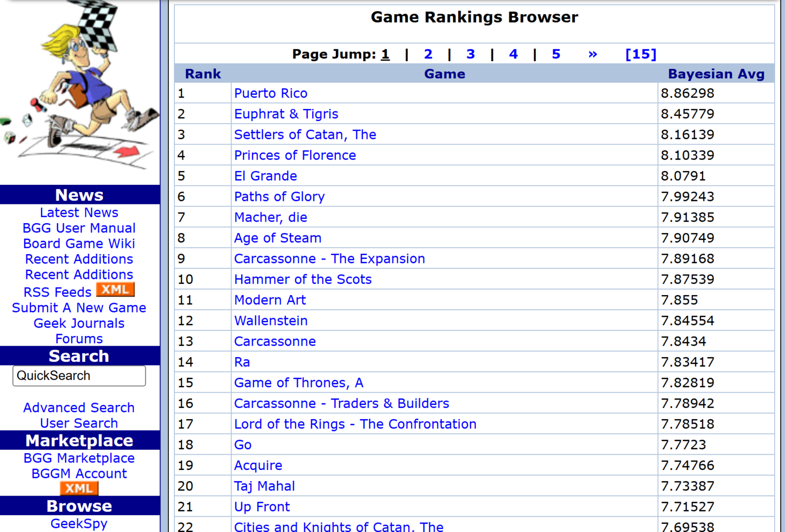Open Settlers of Catan, The
785x532 pixels.
click(305, 134)
